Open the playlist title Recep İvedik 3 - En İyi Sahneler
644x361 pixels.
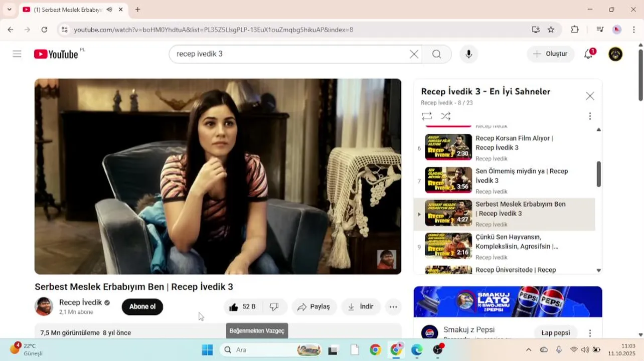pos(486,91)
